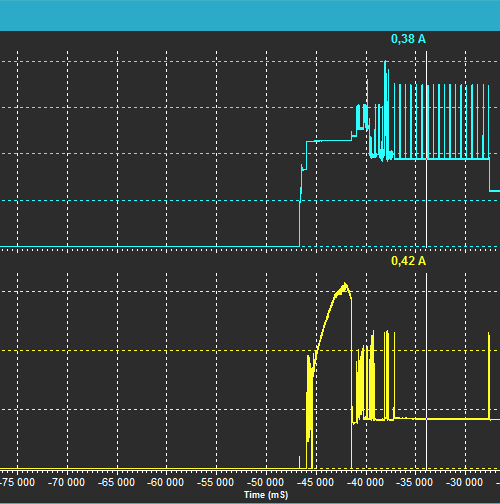Click the -40 000 time axis label
Image resolution: width=500 pixels, height=504 pixels.
point(366,482)
